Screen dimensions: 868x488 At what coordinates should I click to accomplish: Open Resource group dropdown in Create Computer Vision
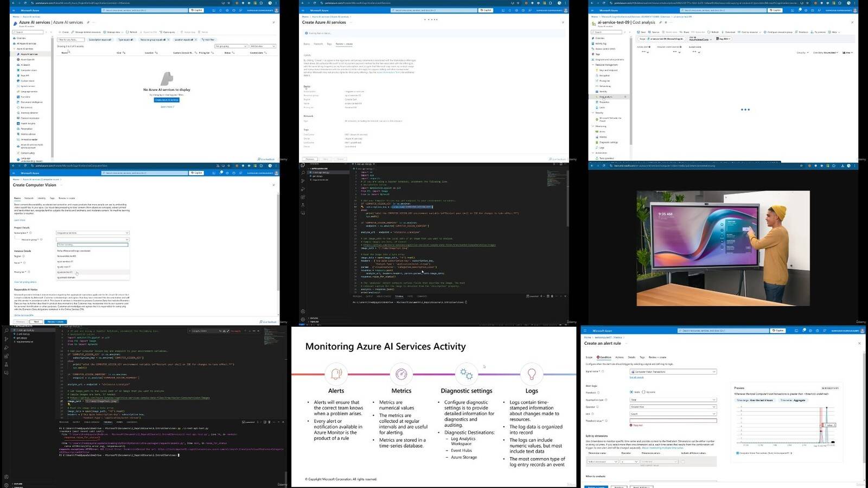(x=92, y=239)
